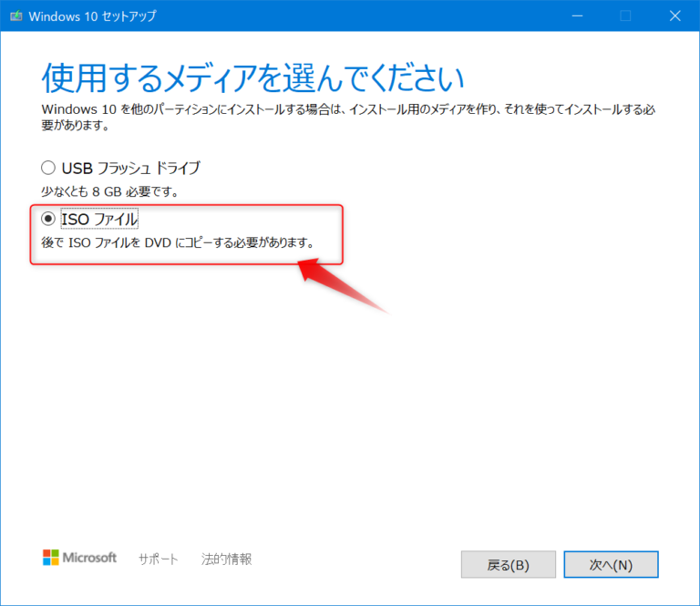Open the 法的情報 link
700x606 pixels.
pos(226,559)
